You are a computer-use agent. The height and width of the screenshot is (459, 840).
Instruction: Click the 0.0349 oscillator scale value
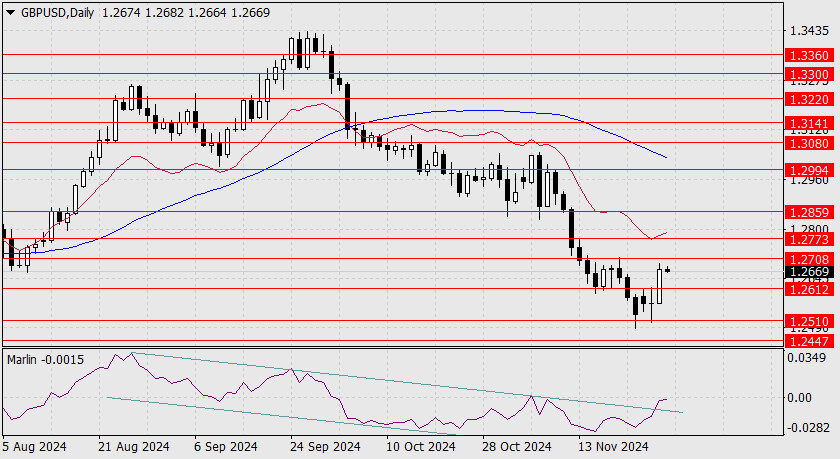click(x=807, y=357)
